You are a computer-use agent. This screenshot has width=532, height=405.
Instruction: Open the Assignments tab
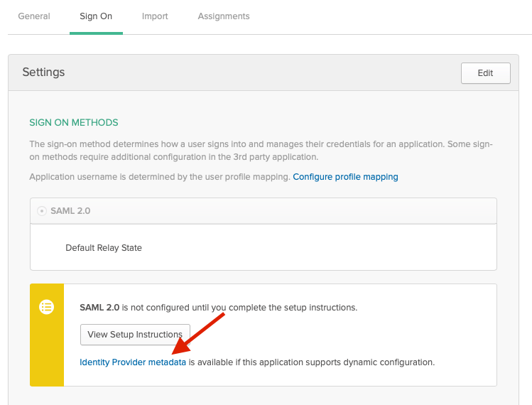[224, 16]
